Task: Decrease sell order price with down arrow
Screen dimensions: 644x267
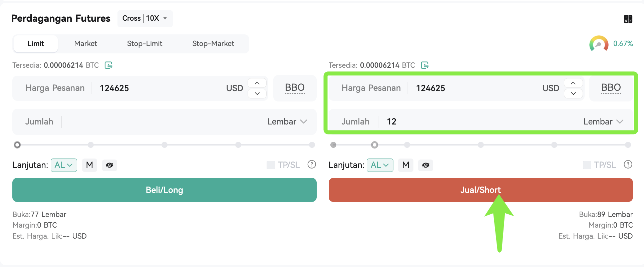Action: (x=573, y=93)
